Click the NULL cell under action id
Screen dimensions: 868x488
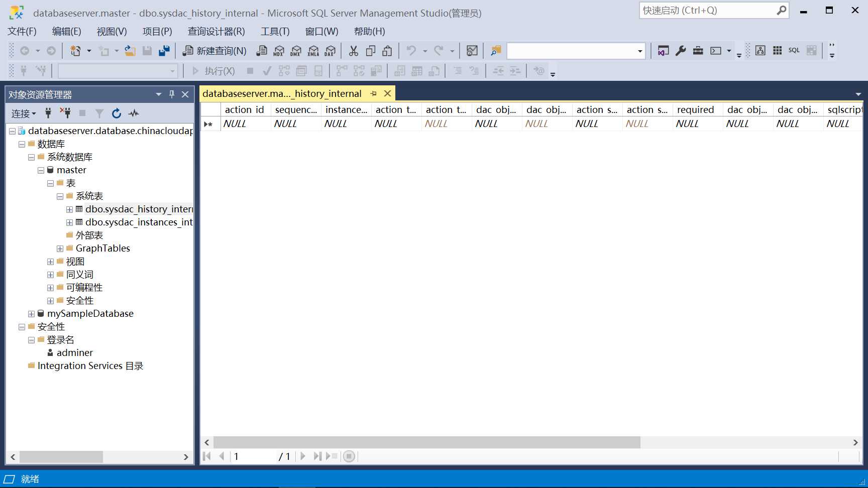coord(246,124)
